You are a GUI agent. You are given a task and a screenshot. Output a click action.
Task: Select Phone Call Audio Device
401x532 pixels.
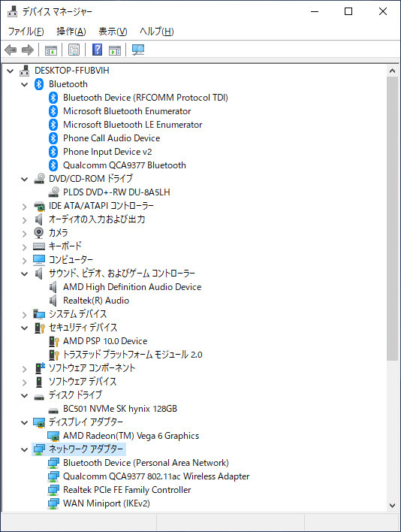tap(112, 138)
